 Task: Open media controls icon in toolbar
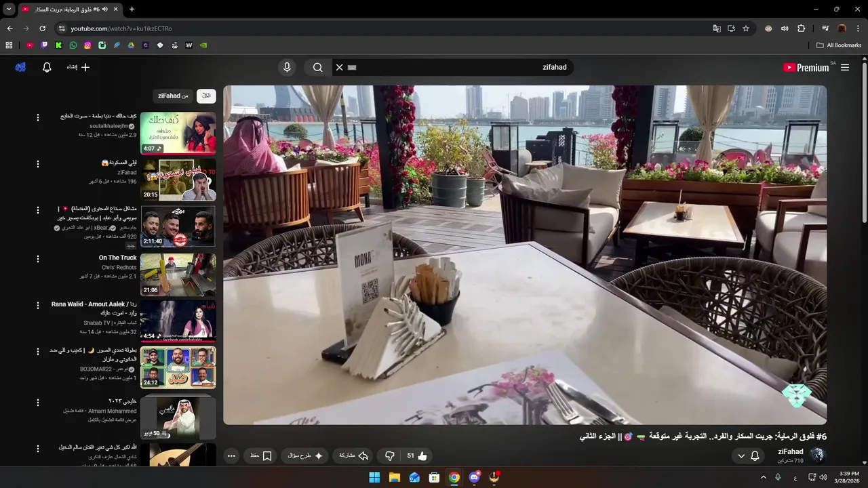coord(825,28)
